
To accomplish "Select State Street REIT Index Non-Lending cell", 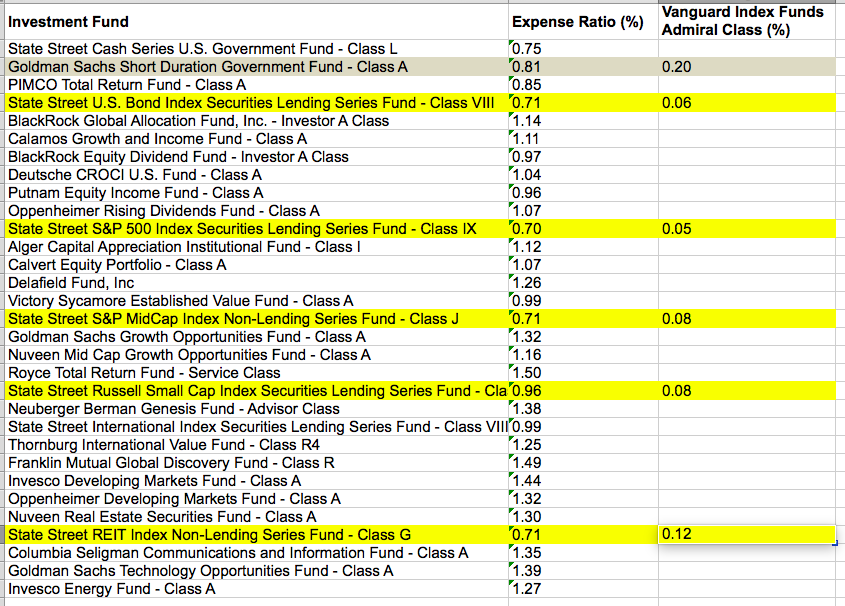I will click(257, 535).
